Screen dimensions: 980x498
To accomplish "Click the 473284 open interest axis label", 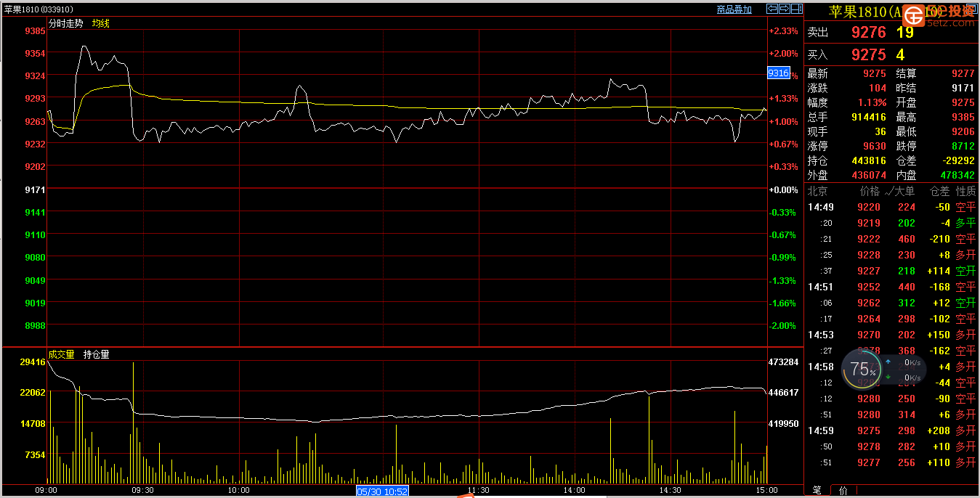I will point(784,361).
